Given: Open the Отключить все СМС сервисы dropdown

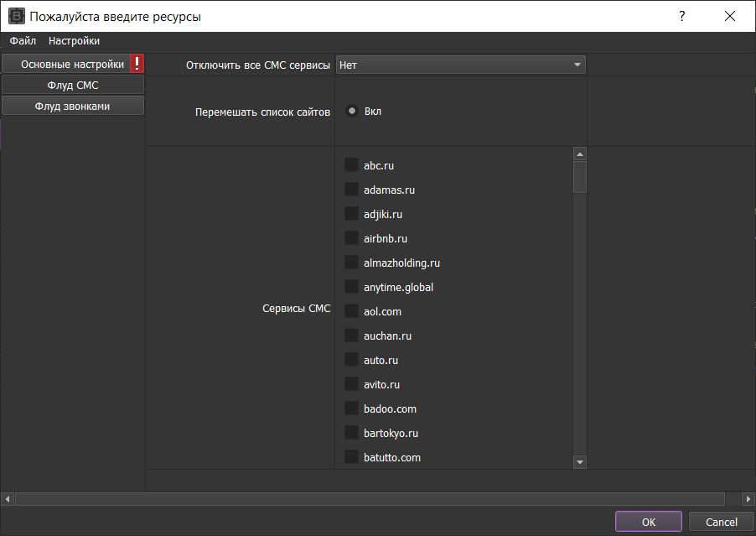Looking at the screenshot, I should pyautogui.click(x=460, y=65).
